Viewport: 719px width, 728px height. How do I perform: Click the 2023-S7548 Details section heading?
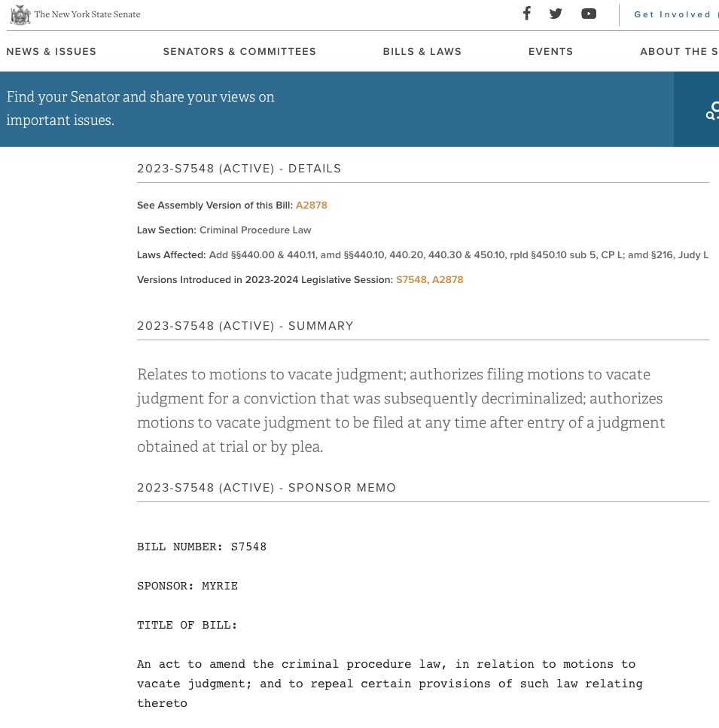click(239, 169)
